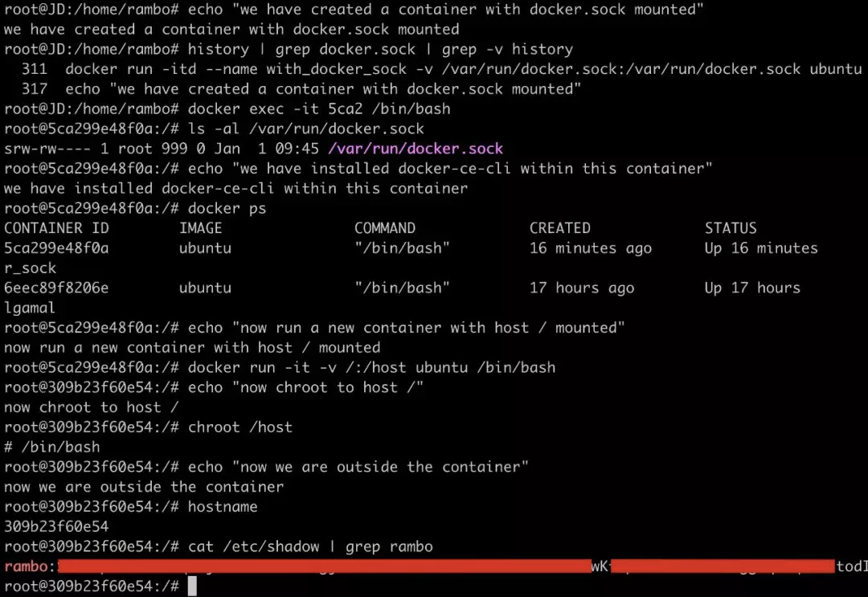The width and height of the screenshot is (868, 597).
Task: Click the 'ls -al /var/run/docker.sock' command
Action: click(x=305, y=129)
